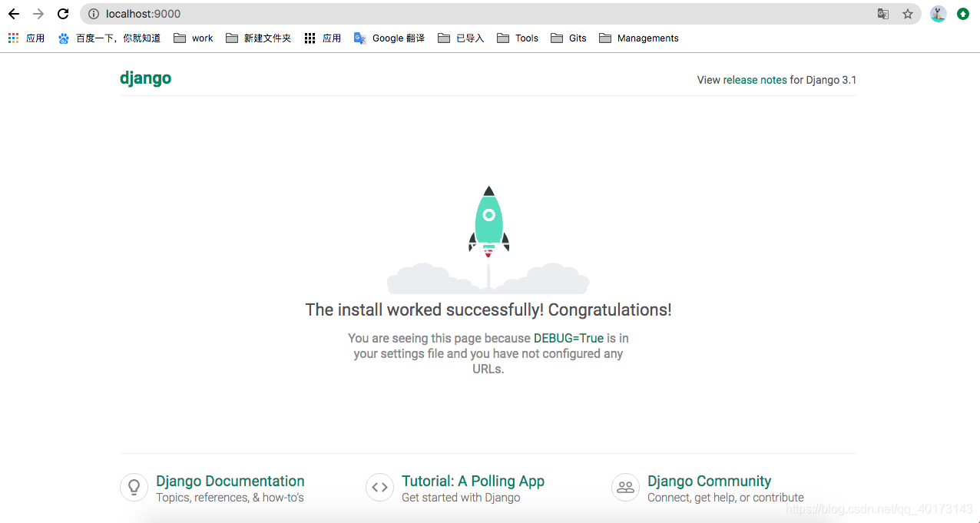Click the DEBUG=True link
This screenshot has height=523, width=980.
click(x=568, y=338)
